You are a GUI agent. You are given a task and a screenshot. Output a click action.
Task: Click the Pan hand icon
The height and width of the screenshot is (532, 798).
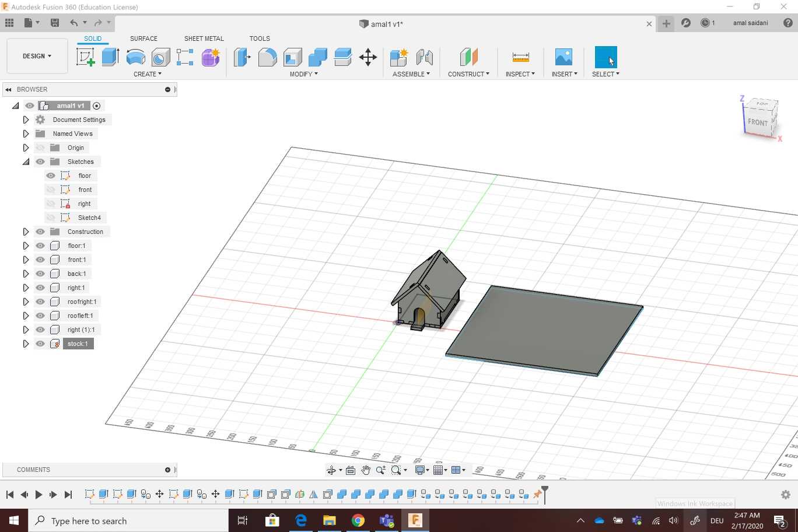366,470
